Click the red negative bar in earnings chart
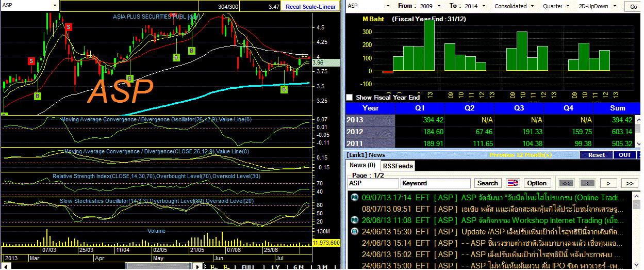The width and height of the screenshot is (644, 270). pyautogui.click(x=388, y=72)
